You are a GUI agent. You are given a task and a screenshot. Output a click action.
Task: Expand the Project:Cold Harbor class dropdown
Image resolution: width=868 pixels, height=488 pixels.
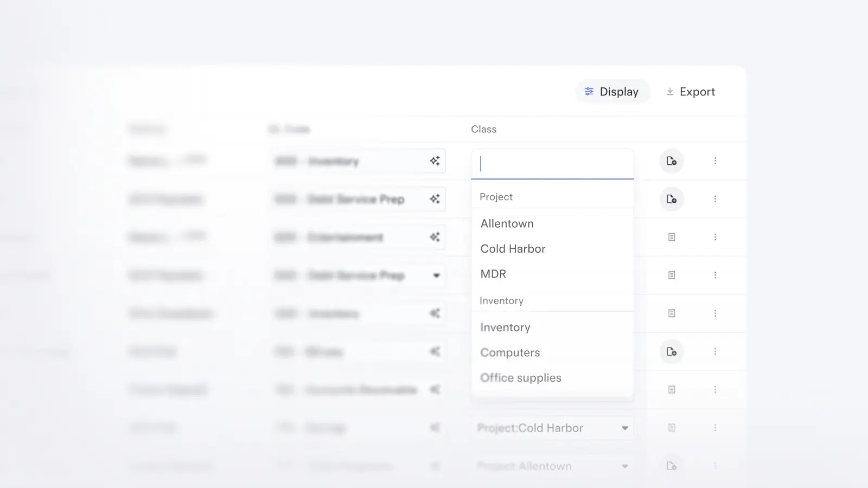tap(624, 428)
